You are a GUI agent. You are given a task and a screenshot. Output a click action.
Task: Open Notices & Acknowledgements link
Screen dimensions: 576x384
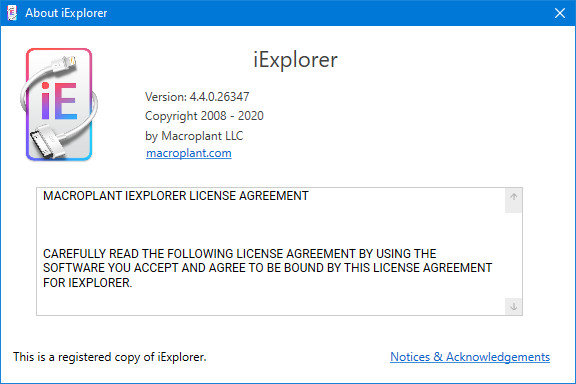tap(470, 357)
